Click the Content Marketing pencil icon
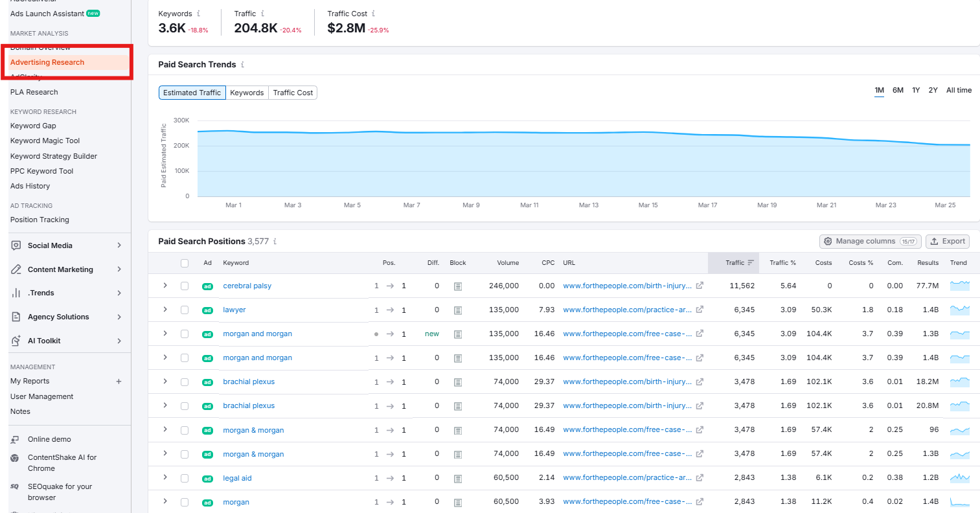 (16, 269)
